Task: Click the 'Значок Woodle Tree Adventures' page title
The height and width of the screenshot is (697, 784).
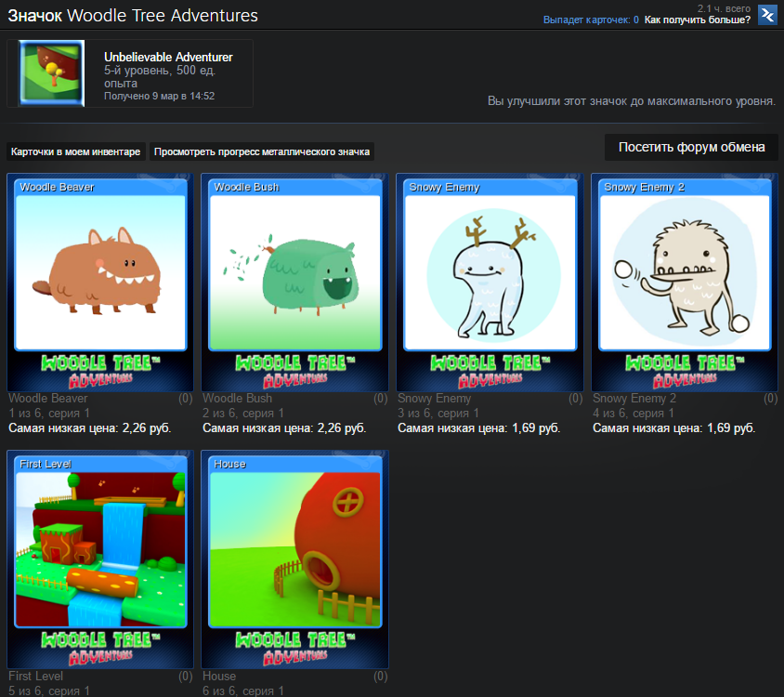Action: pos(133,16)
